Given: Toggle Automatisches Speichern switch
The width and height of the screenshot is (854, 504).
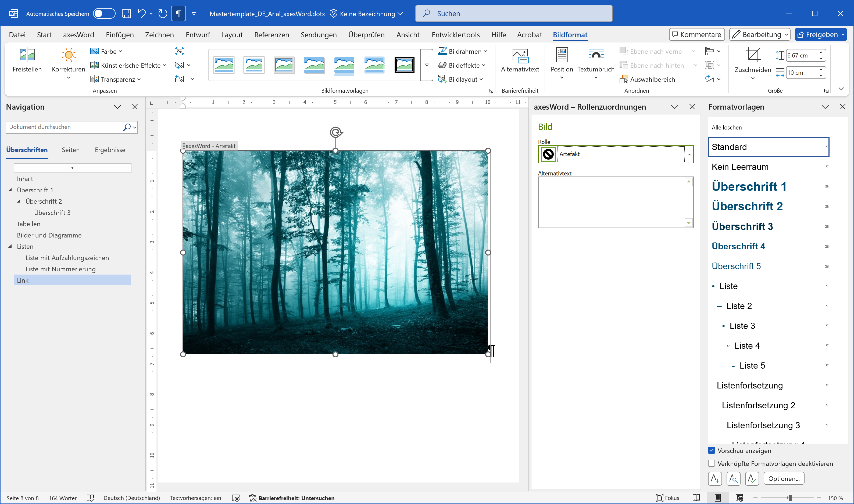Looking at the screenshot, I should point(104,14).
